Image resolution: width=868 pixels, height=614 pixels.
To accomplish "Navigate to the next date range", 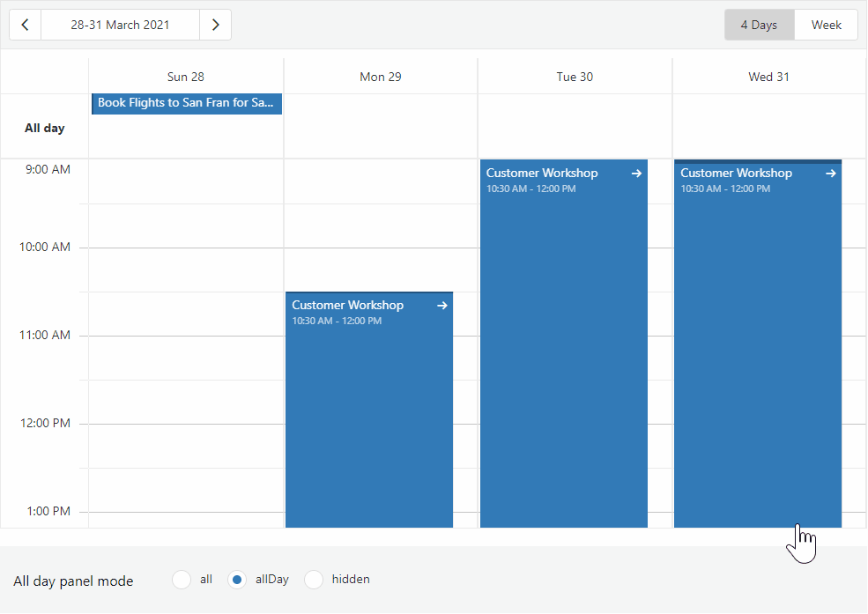I will pos(215,25).
